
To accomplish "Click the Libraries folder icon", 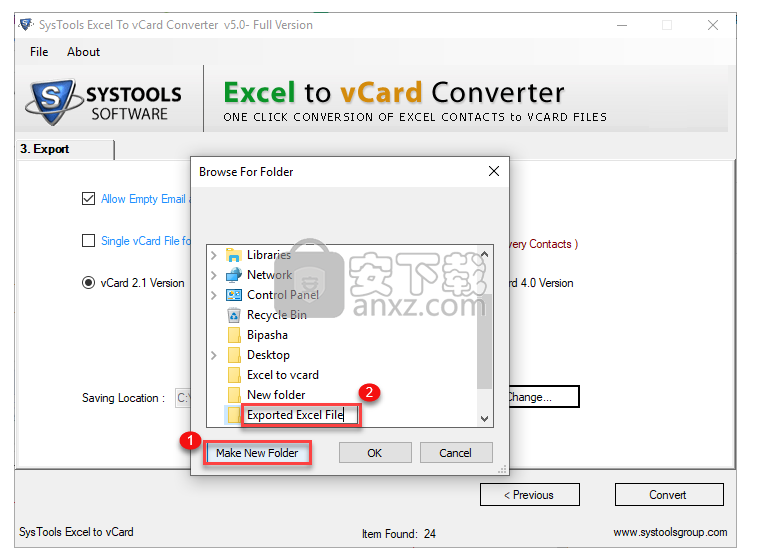I will pos(234,255).
